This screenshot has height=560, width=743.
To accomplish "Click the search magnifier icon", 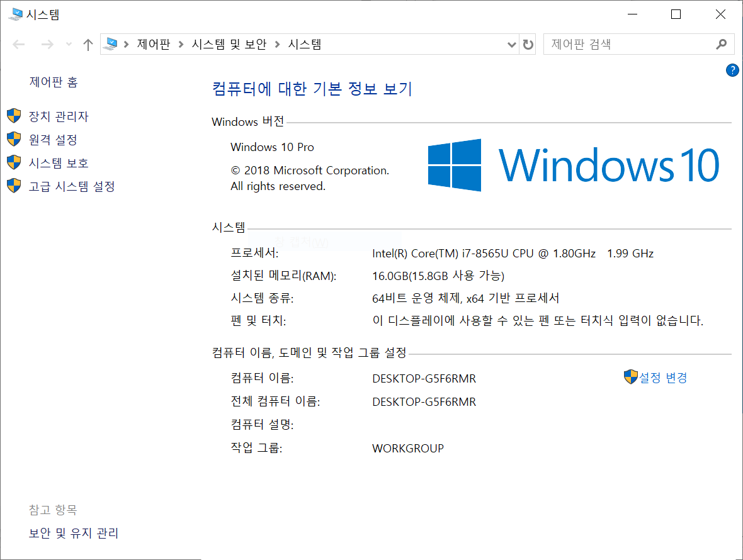I will pyautogui.click(x=722, y=44).
